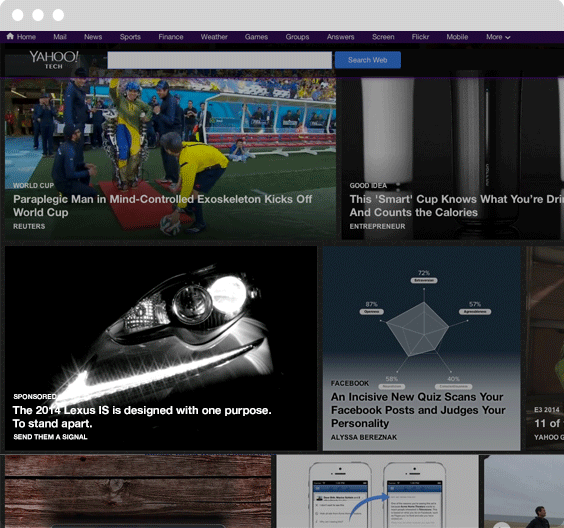Click the E3 2014 category label

pyautogui.click(x=547, y=410)
